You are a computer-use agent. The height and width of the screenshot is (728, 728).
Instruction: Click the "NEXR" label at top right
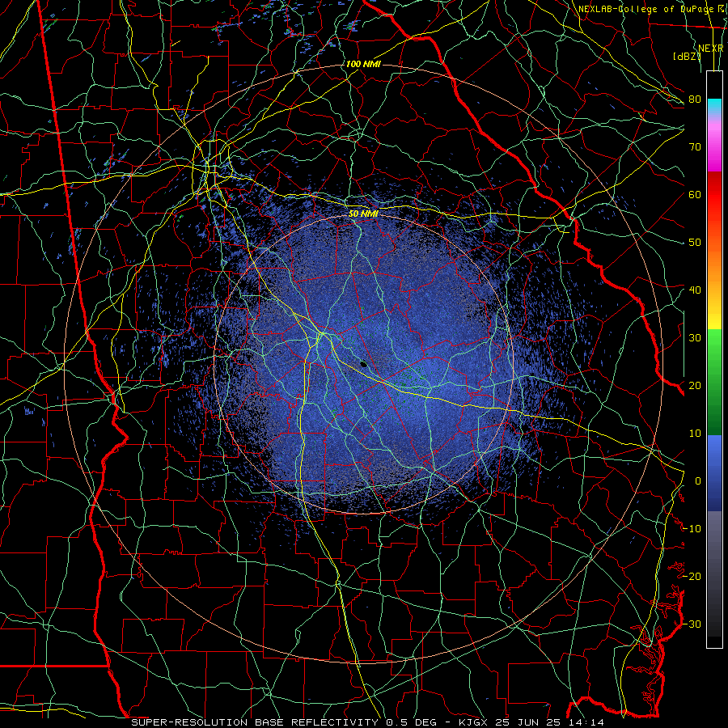[710, 49]
